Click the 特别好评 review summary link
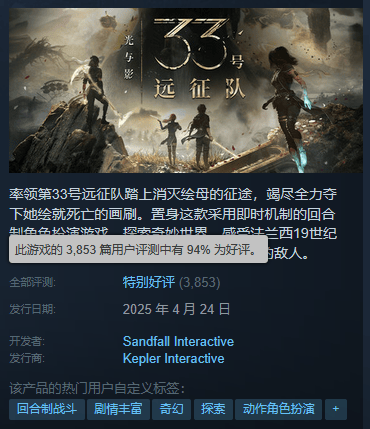Screen dimensions: 370x429 pos(149,282)
